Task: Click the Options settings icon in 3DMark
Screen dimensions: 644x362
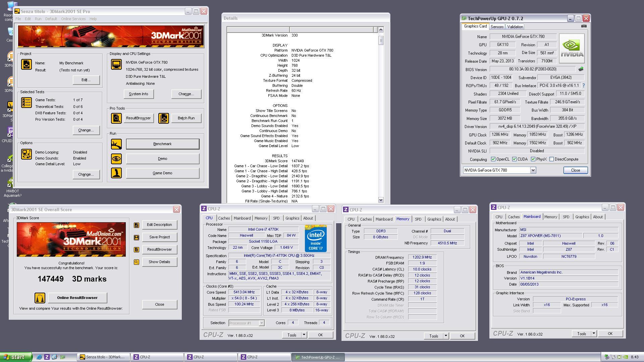Action: point(26,154)
